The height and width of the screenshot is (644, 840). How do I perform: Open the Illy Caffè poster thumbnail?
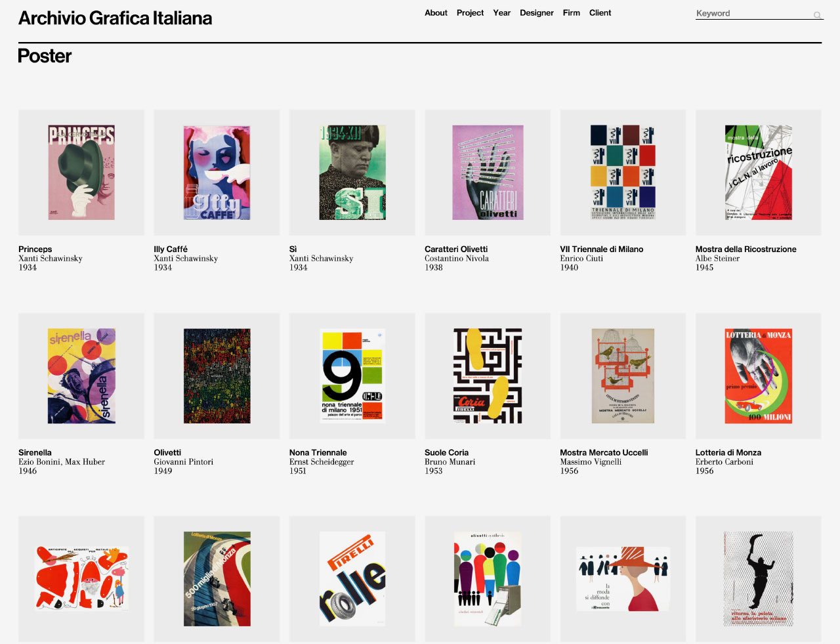[x=217, y=173]
